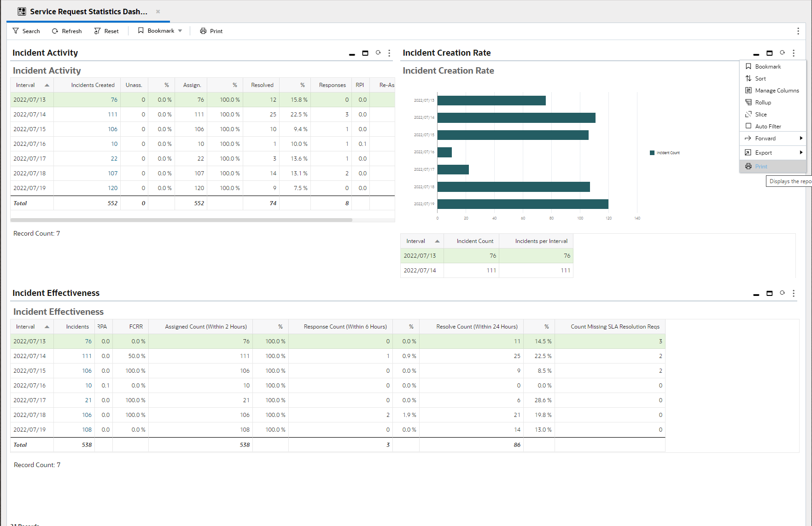Open the Incident Activity panel options menu

(389, 53)
